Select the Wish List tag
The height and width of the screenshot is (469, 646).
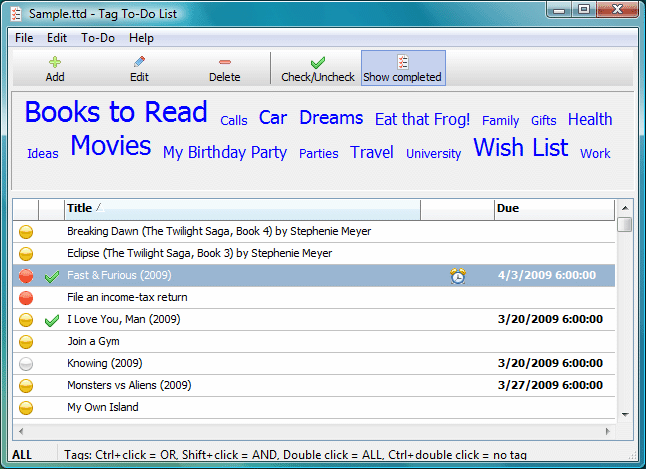click(x=521, y=148)
